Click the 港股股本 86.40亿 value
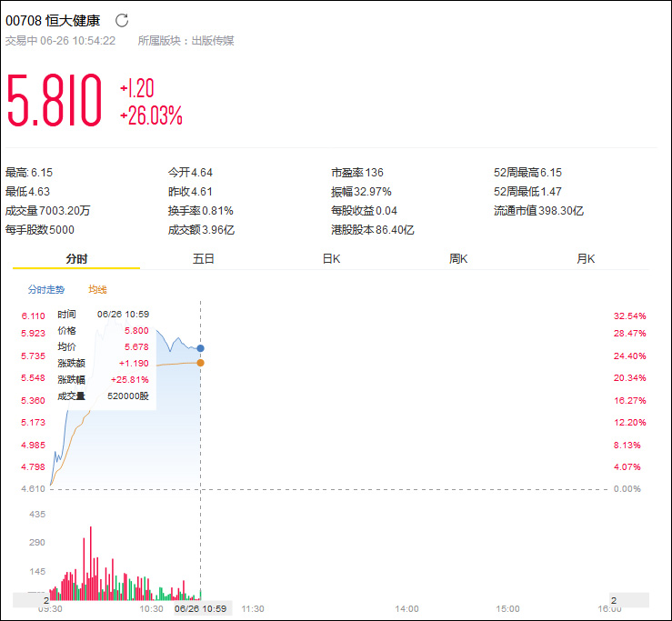 pyautogui.click(x=373, y=230)
